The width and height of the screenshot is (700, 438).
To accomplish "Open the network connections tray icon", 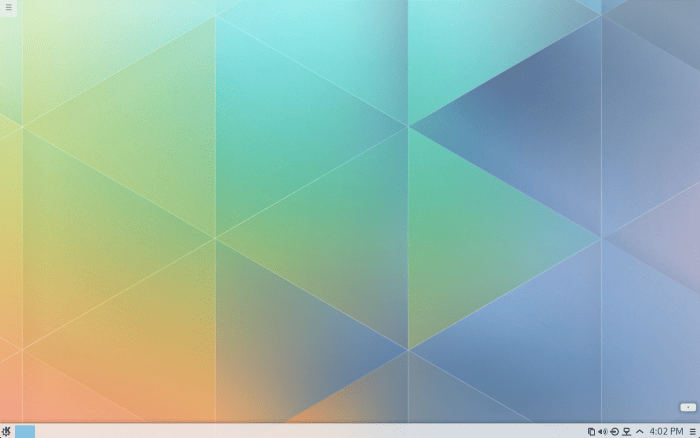I will coord(626,431).
